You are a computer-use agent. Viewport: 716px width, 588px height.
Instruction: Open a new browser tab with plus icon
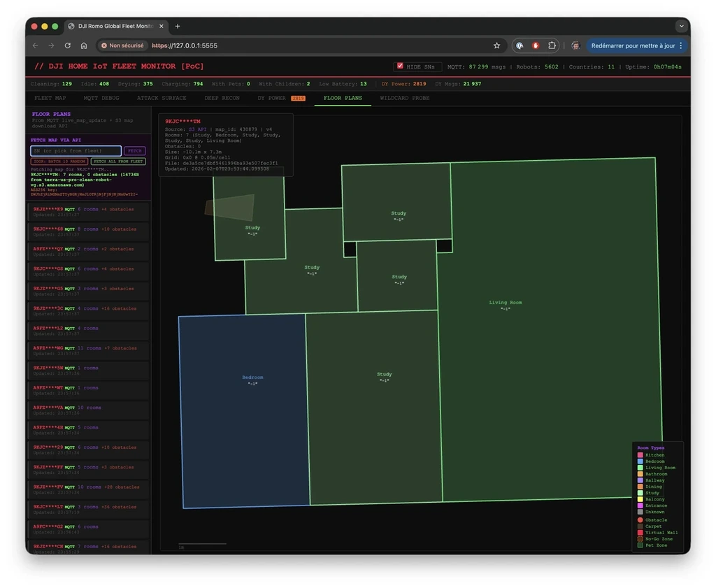pyautogui.click(x=178, y=27)
